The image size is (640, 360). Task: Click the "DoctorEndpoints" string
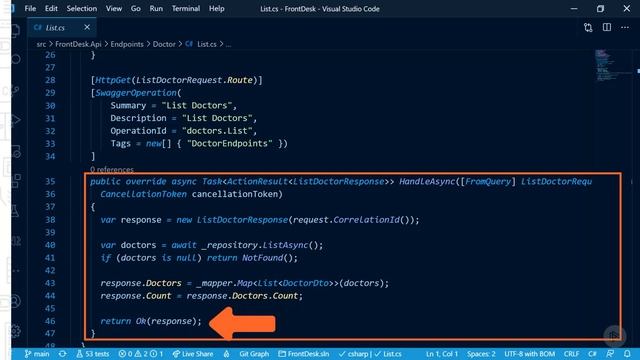pyautogui.click(x=229, y=143)
